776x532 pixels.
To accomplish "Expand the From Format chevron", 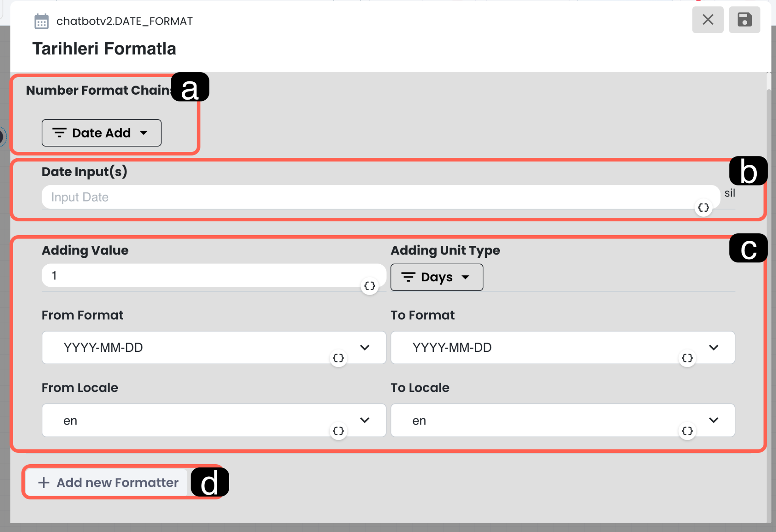I will coord(365,348).
